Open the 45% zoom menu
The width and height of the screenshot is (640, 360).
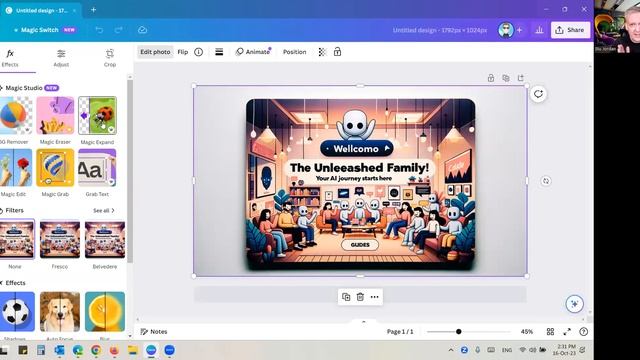527,331
